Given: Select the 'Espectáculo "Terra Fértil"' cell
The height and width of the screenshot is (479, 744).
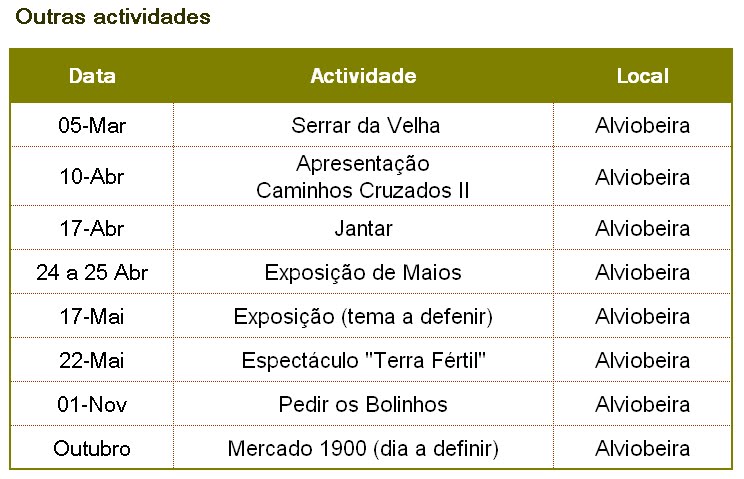Looking at the screenshot, I should [363, 360].
